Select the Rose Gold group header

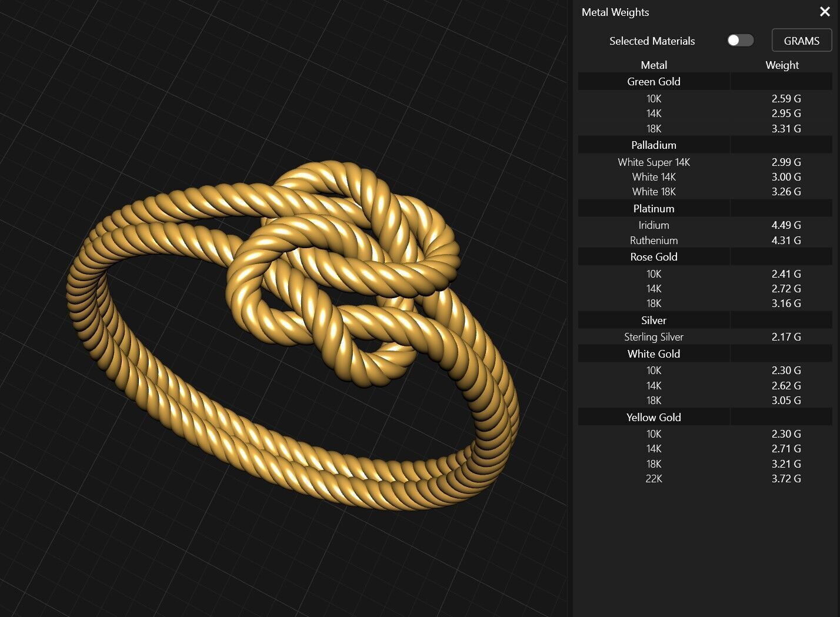pos(705,257)
